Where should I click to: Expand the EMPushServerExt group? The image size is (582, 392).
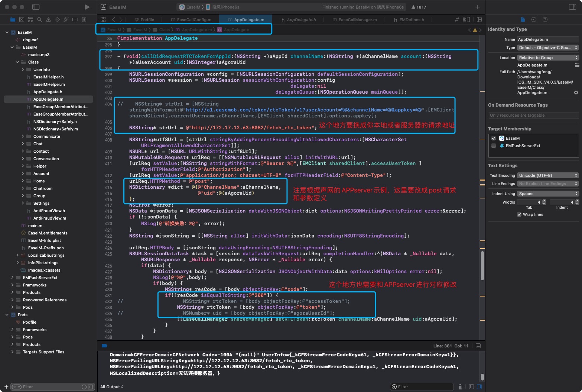click(12, 278)
